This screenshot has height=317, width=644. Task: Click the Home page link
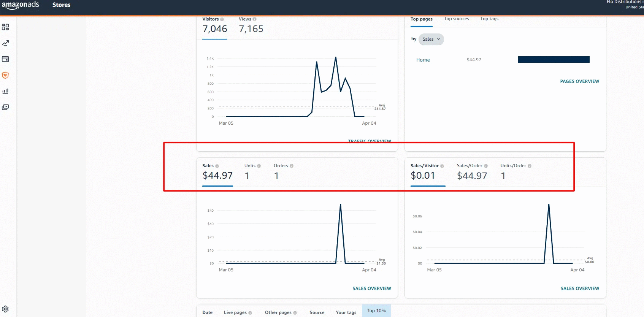coord(423,60)
